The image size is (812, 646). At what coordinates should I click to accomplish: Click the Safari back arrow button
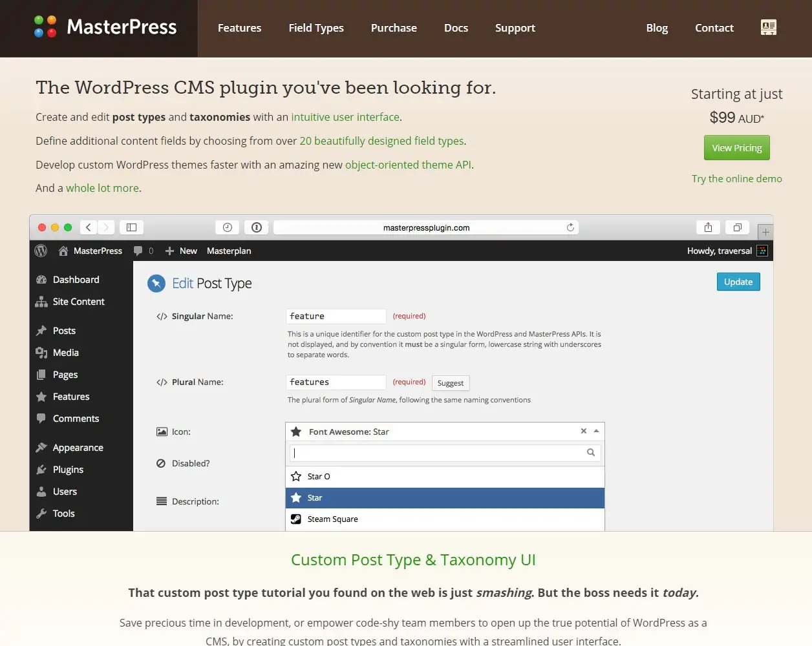point(89,227)
